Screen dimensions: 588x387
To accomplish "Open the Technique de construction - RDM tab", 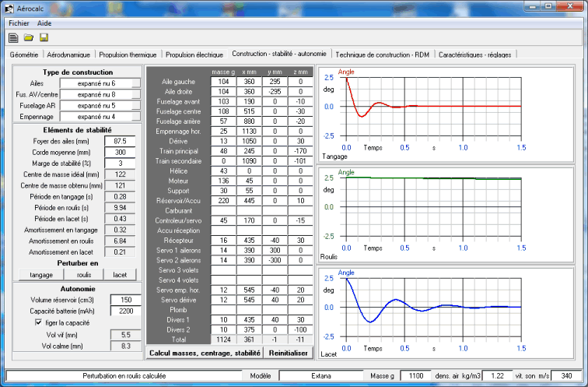I will click(x=383, y=55).
